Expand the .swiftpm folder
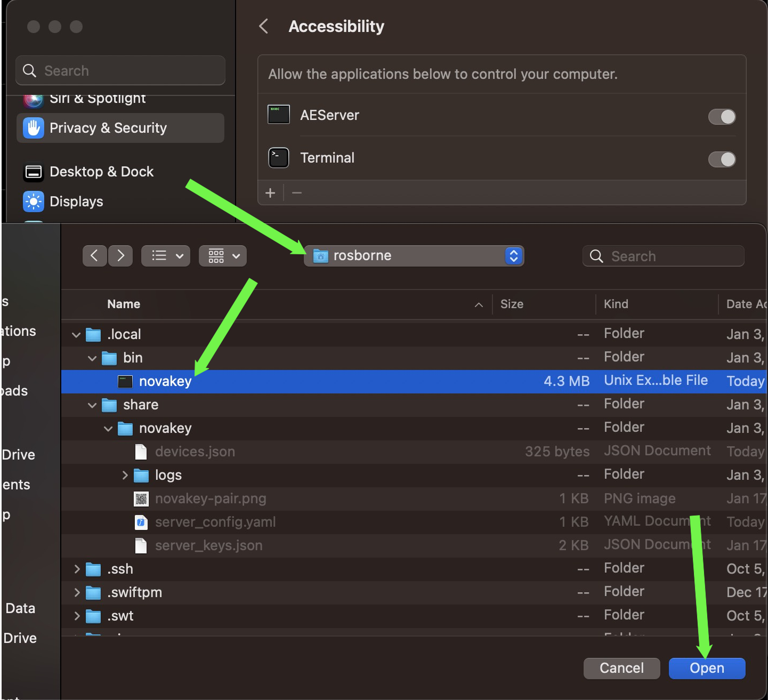This screenshot has width=768, height=700. 77,592
